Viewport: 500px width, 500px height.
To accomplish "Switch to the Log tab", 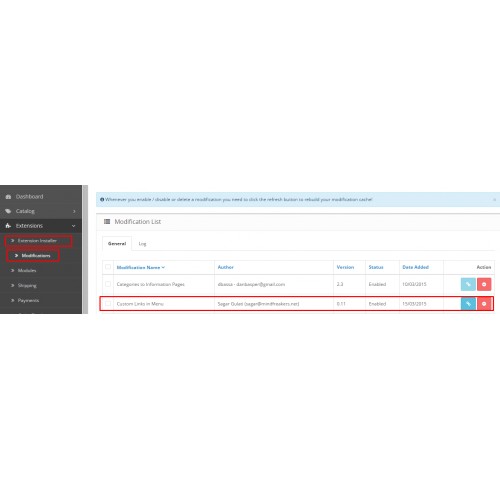I will [x=142, y=244].
